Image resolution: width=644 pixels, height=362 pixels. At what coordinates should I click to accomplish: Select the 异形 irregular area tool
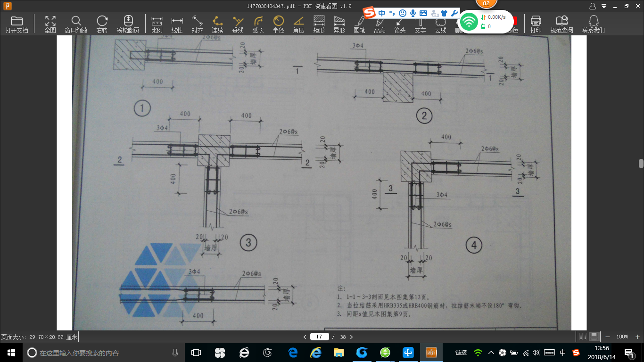pyautogui.click(x=339, y=25)
